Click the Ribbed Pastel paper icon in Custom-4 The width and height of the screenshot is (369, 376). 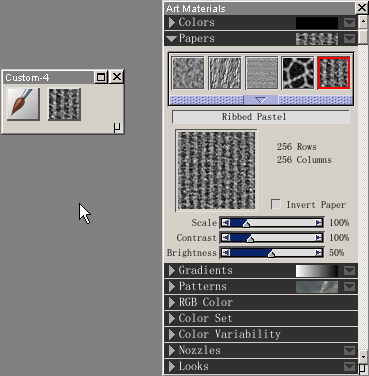tap(64, 104)
